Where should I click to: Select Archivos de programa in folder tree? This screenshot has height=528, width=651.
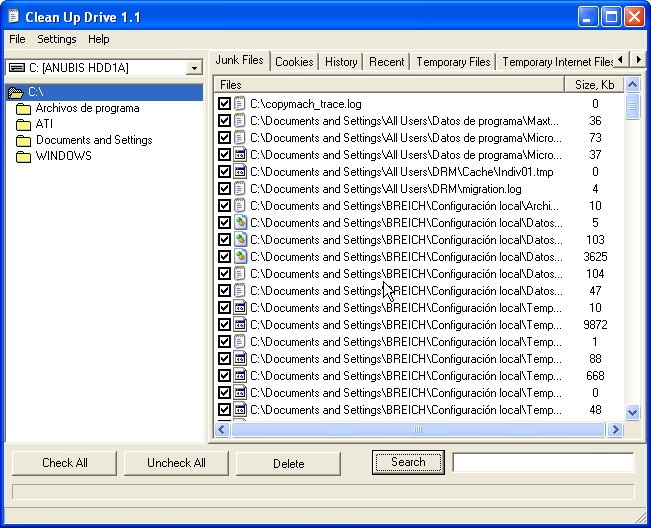point(87,108)
